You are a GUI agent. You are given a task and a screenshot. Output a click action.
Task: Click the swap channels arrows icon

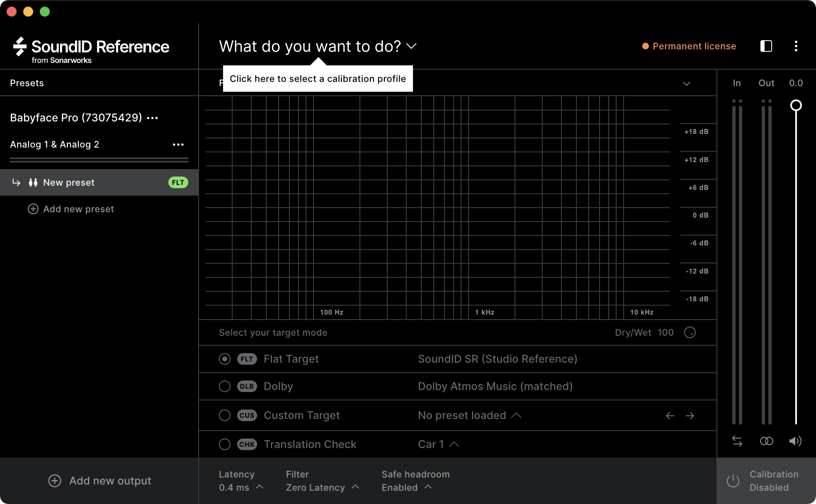737,441
